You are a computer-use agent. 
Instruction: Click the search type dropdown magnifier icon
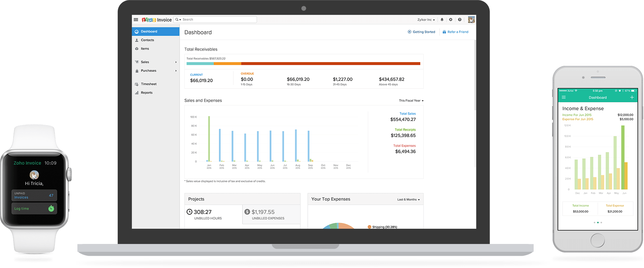[178, 20]
